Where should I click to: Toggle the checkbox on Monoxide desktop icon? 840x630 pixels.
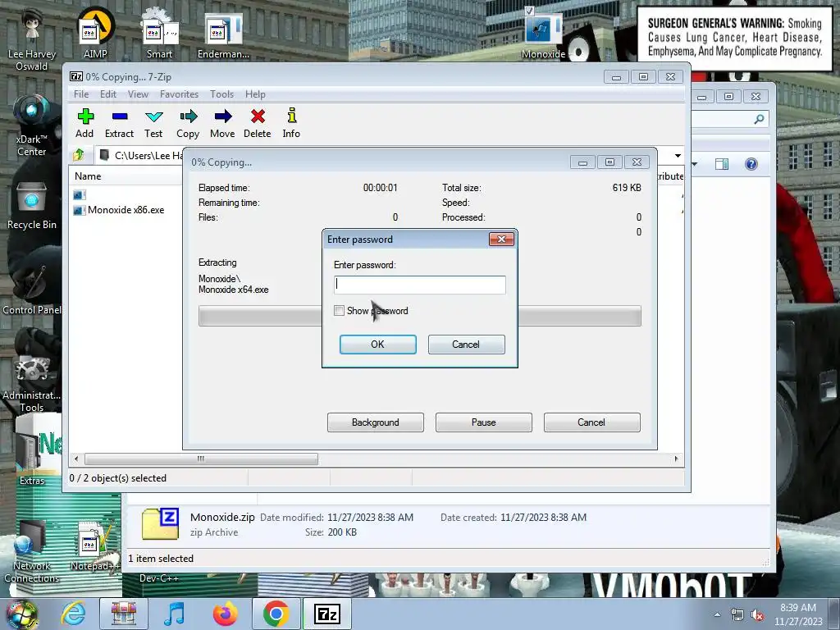coord(529,11)
